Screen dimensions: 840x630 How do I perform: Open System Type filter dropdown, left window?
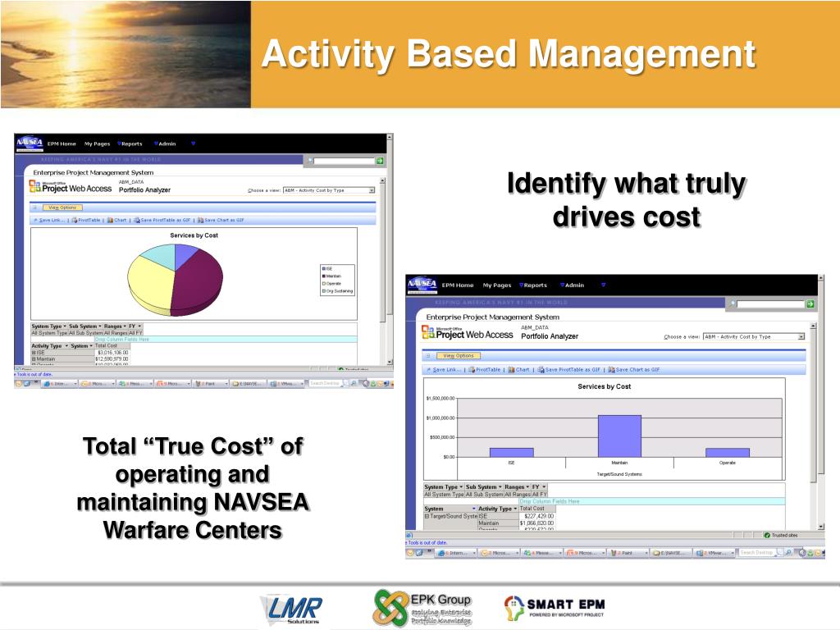[x=65, y=326]
